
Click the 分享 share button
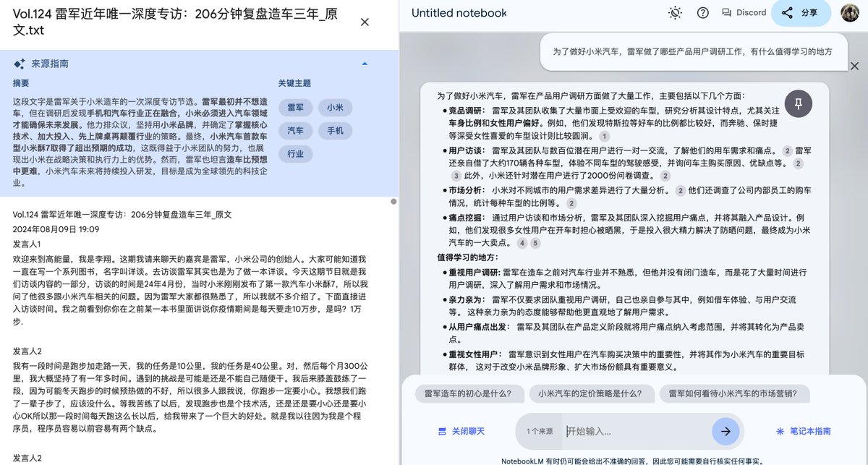(801, 13)
